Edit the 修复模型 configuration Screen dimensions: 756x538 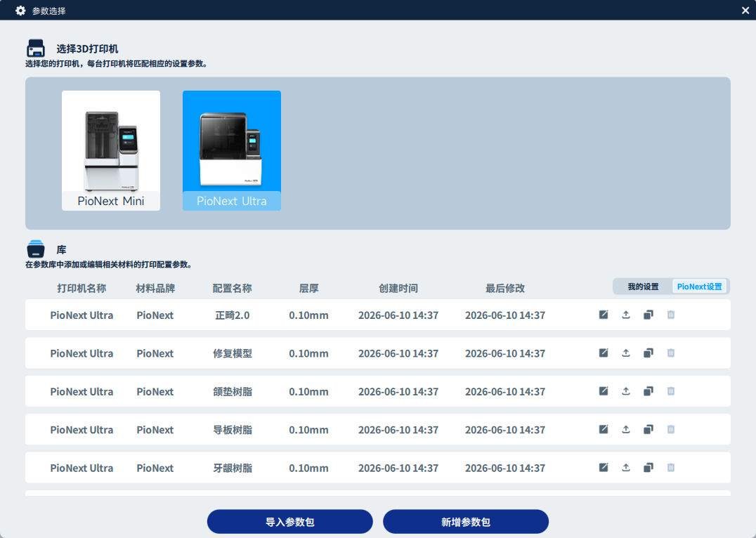(x=603, y=353)
